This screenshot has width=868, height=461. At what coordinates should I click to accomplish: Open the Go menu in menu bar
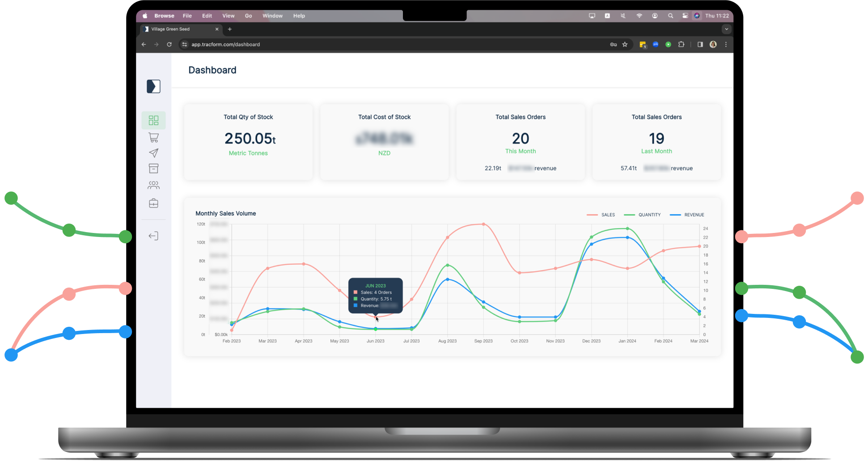click(x=248, y=16)
